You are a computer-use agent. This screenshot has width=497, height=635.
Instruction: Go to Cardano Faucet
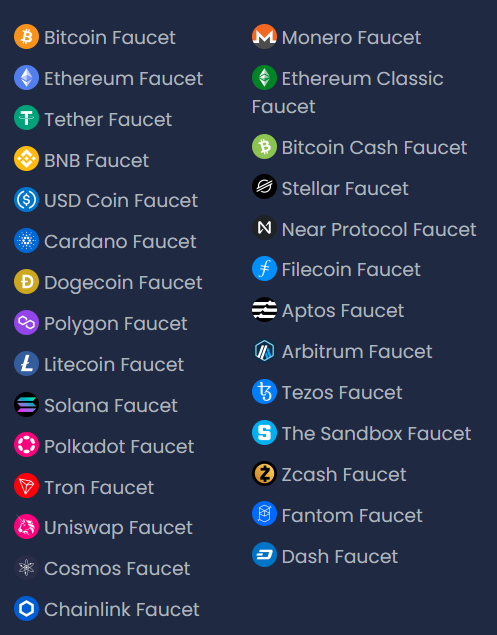pyautogui.click(x=105, y=241)
